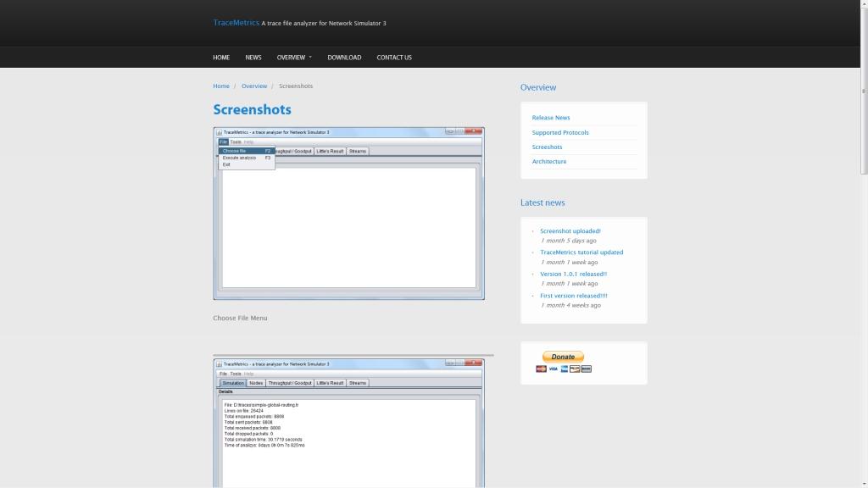Open the Simulation details screenshot thumbnail
The width and height of the screenshot is (868, 488).
coord(348,424)
